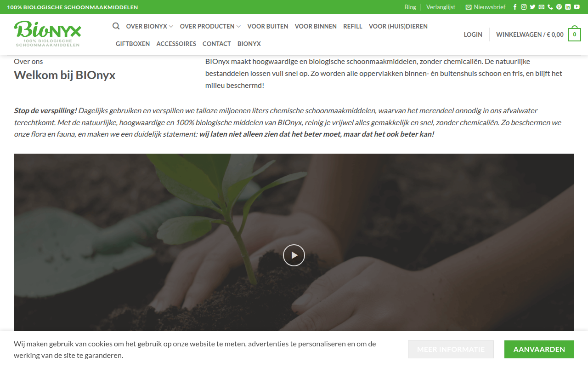Open the BIONYX menu item
Image resolution: width=588 pixels, height=368 pixels.
click(249, 44)
